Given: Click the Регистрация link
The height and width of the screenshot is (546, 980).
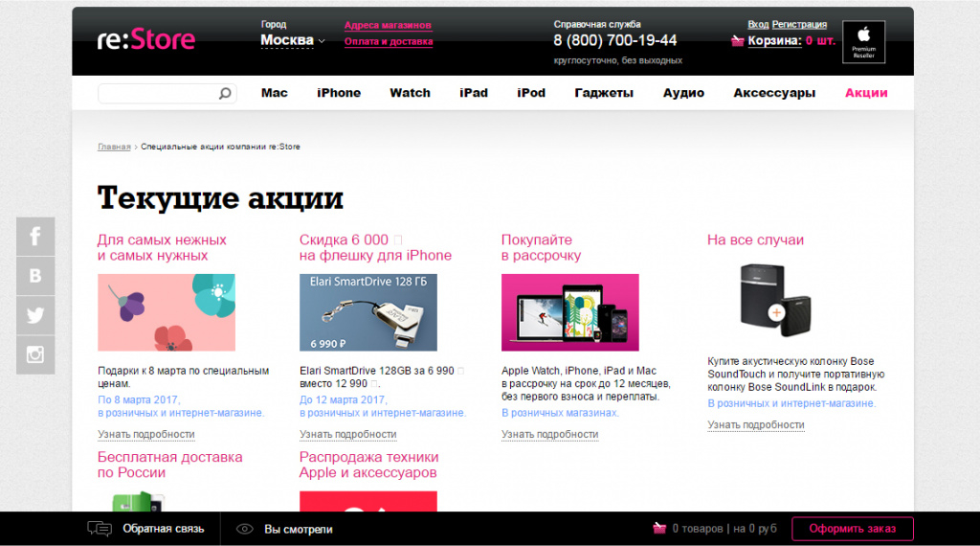Looking at the screenshot, I should point(799,24).
